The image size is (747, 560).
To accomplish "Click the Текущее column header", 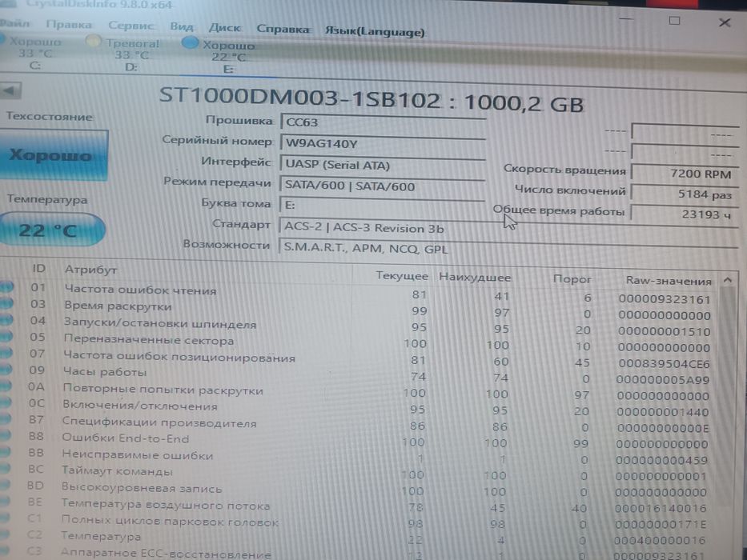I will 402,276.
